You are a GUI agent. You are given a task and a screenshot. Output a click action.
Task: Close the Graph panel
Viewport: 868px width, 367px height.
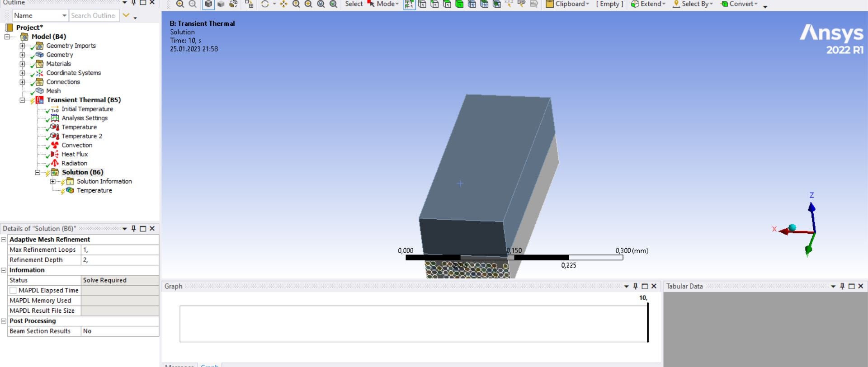click(x=654, y=286)
